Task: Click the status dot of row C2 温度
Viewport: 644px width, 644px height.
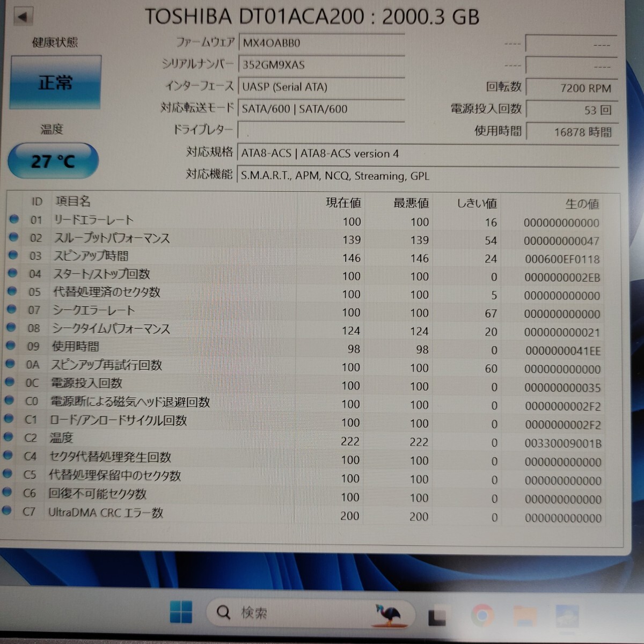Action: 8,437
